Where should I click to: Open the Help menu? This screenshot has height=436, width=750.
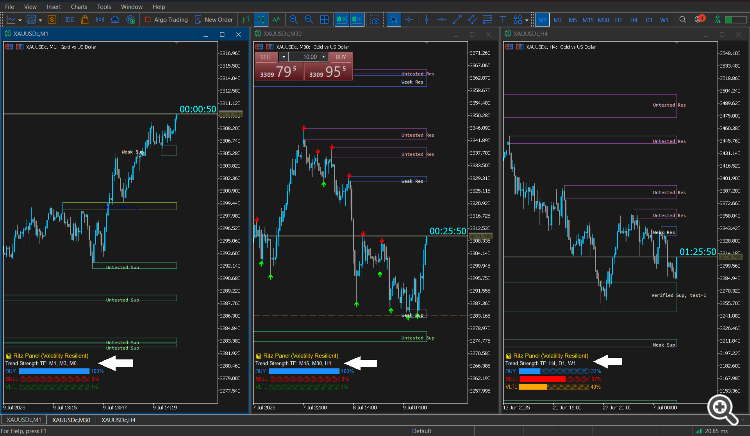159,7
